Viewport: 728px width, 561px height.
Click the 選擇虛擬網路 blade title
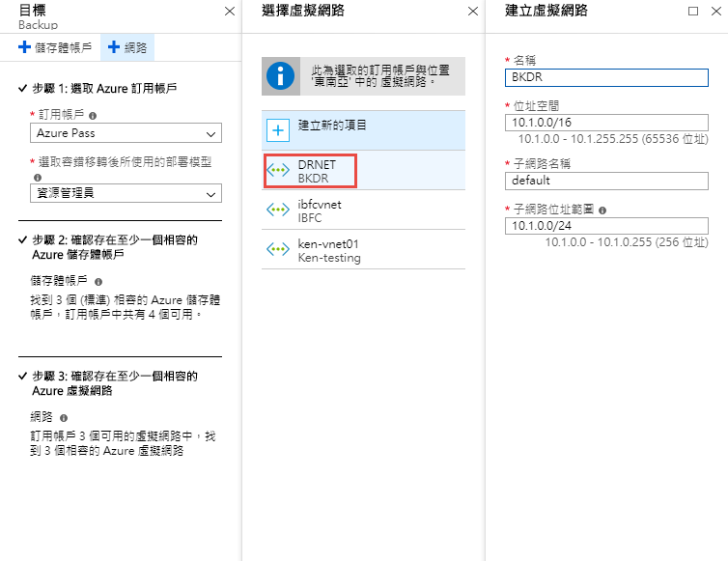pyautogui.click(x=303, y=11)
